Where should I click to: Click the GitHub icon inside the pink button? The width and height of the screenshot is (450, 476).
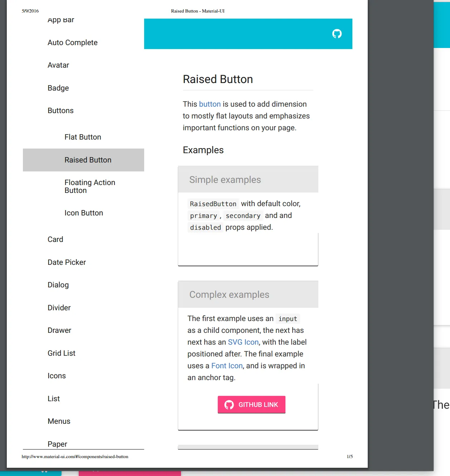tap(229, 405)
